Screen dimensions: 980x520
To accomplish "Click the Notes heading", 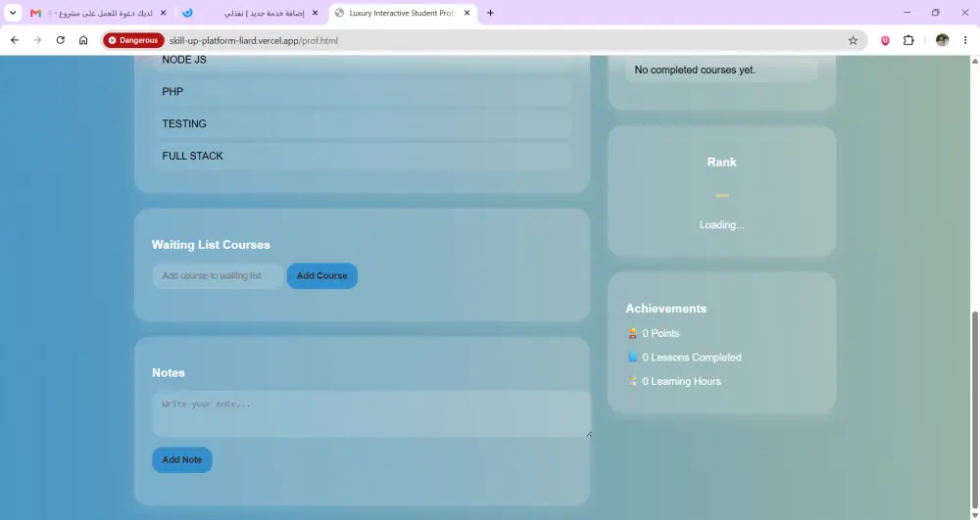I will point(169,373).
